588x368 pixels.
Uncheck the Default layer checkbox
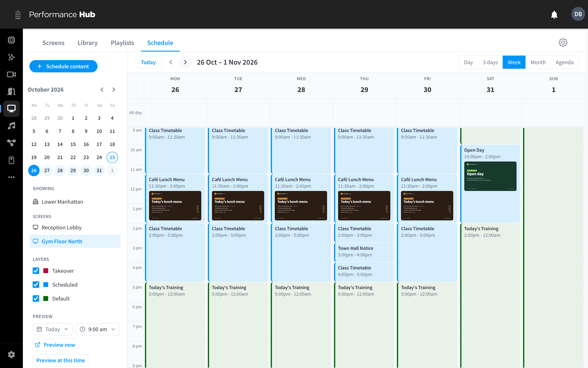pos(36,298)
